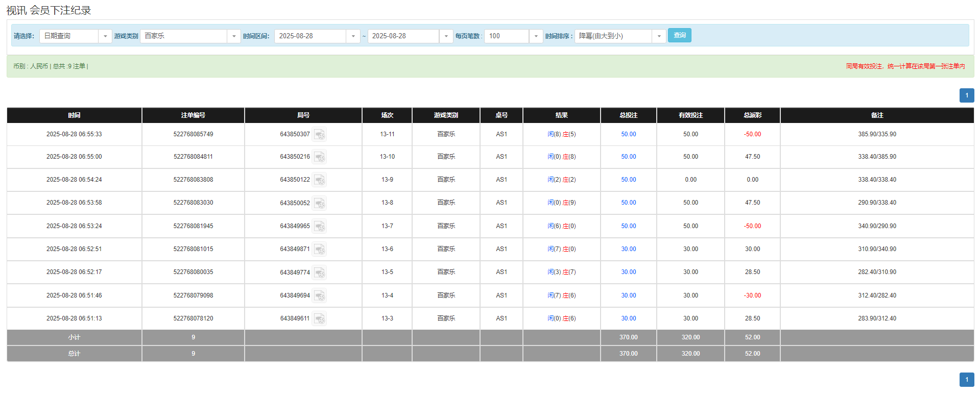Click bet number 522768079098
The width and height of the screenshot is (980, 396).
[x=193, y=295]
